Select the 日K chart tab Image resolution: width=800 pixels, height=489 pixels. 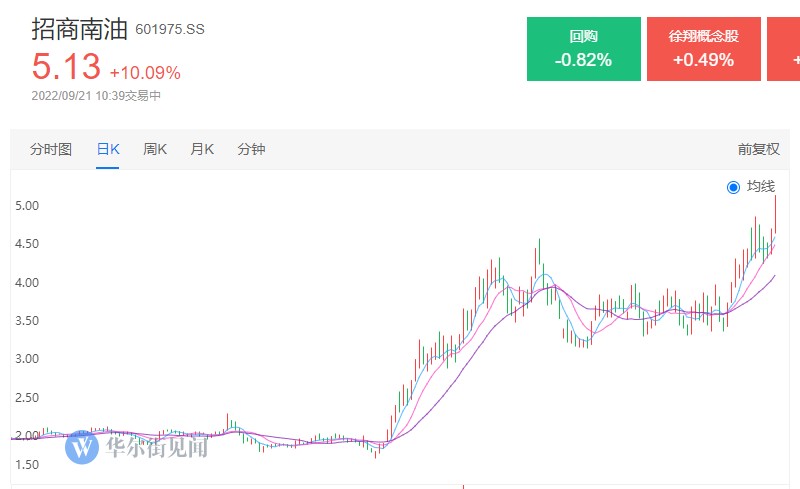point(108,150)
